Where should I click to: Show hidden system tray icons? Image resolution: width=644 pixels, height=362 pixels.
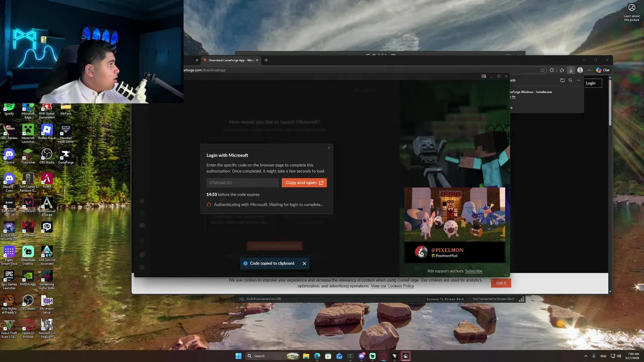586,356
